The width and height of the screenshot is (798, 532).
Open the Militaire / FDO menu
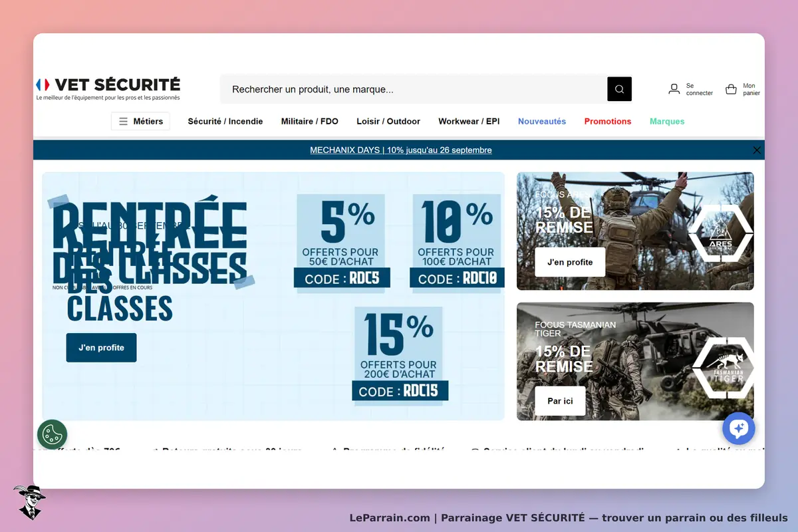tap(310, 122)
